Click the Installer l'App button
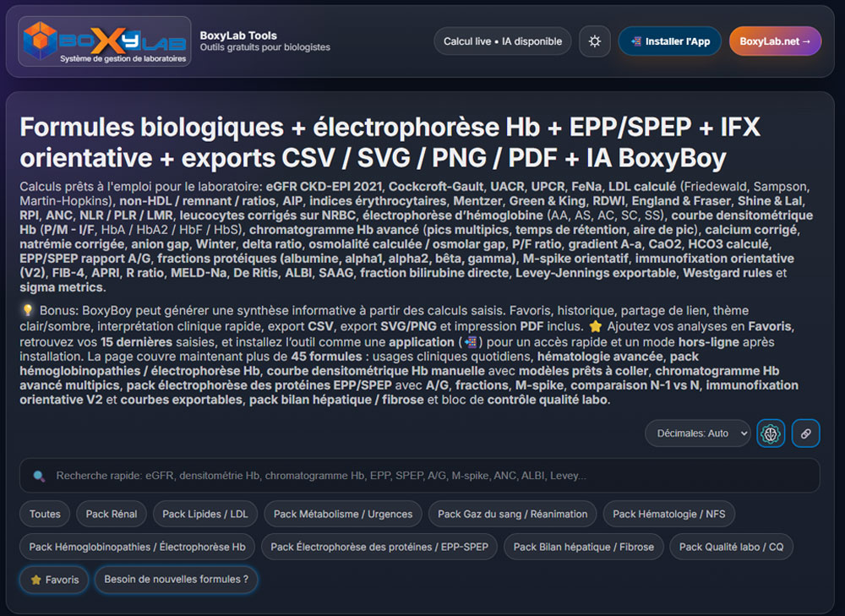The width and height of the screenshot is (845, 616). click(x=670, y=41)
